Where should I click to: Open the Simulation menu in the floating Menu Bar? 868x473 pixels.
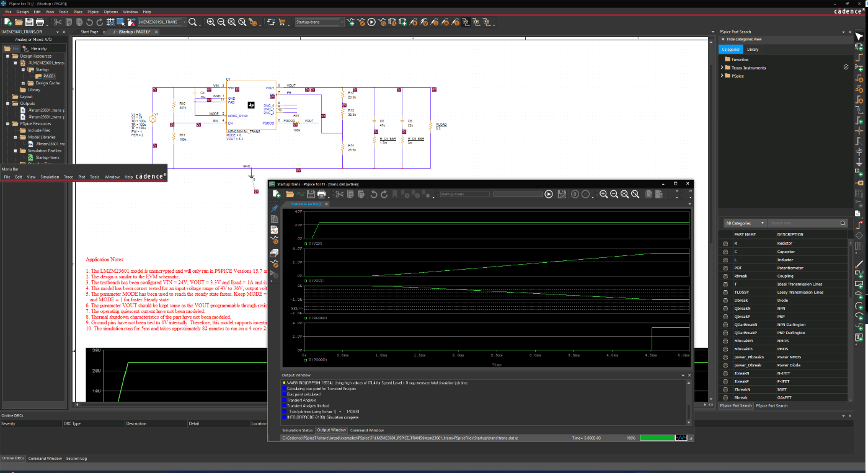(x=50, y=177)
